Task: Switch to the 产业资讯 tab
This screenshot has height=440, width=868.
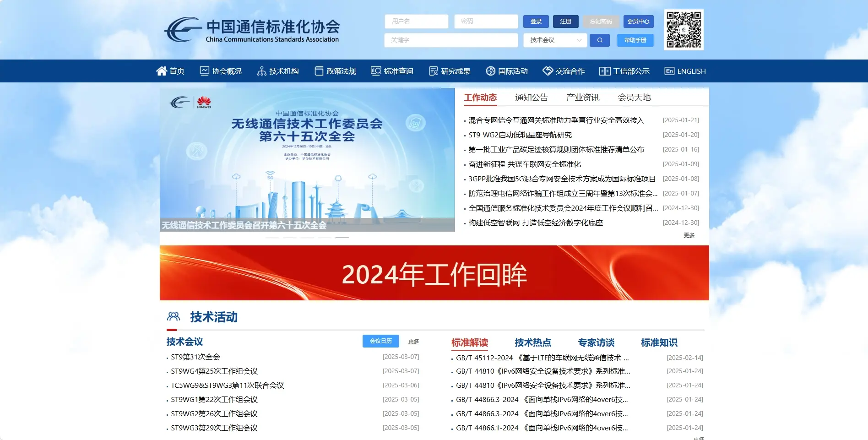Action: (582, 97)
